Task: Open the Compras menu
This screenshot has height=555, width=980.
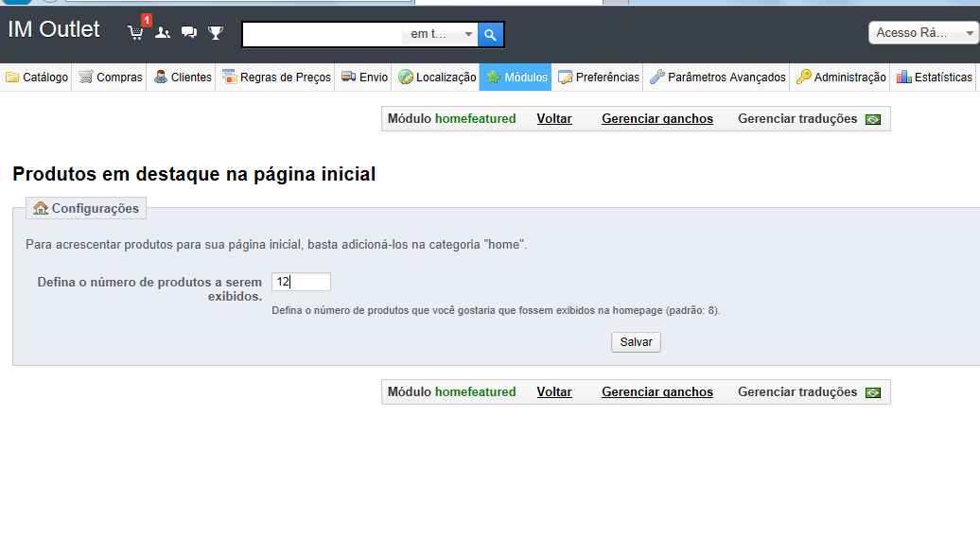Action: point(110,77)
